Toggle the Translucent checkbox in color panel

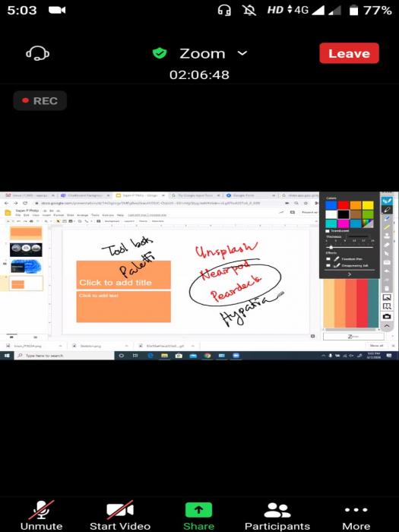tap(328, 231)
